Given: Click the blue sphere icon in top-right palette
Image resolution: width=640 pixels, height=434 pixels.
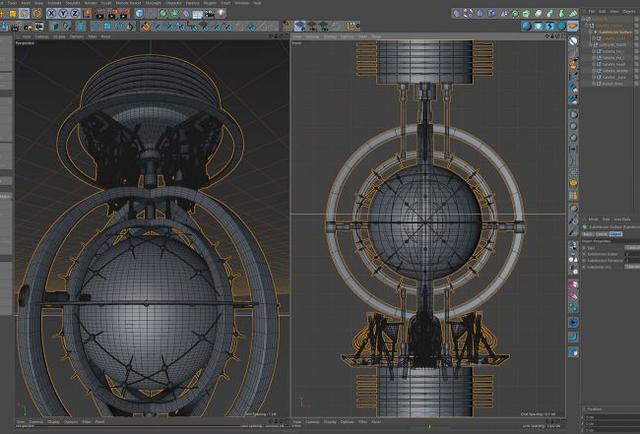Looking at the screenshot, I should [x=527, y=26].
